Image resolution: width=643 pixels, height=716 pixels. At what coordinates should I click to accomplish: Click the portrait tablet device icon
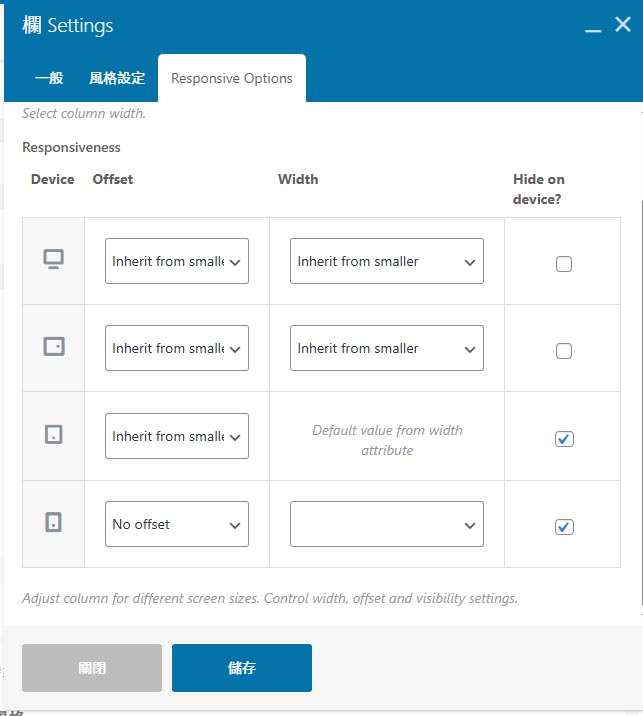[53, 435]
